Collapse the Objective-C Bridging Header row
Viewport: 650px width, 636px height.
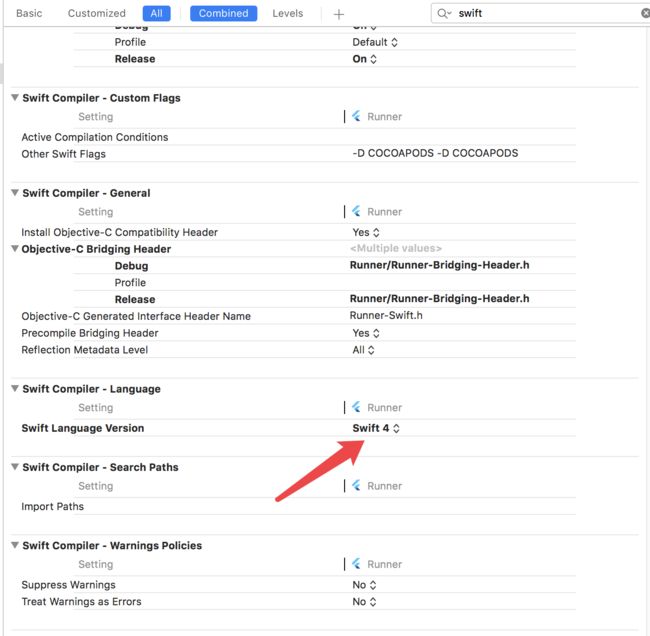tap(15, 248)
